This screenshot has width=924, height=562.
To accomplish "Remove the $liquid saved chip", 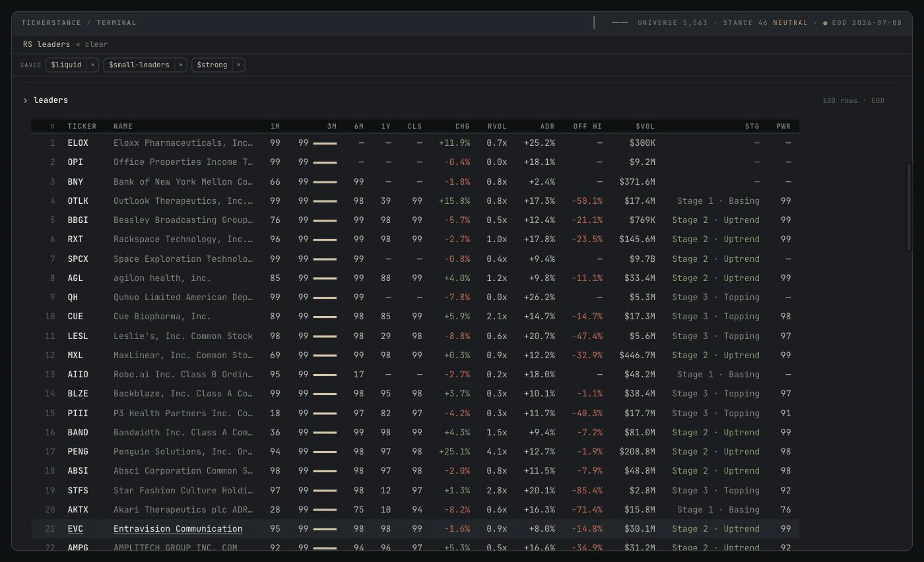I will point(92,65).
